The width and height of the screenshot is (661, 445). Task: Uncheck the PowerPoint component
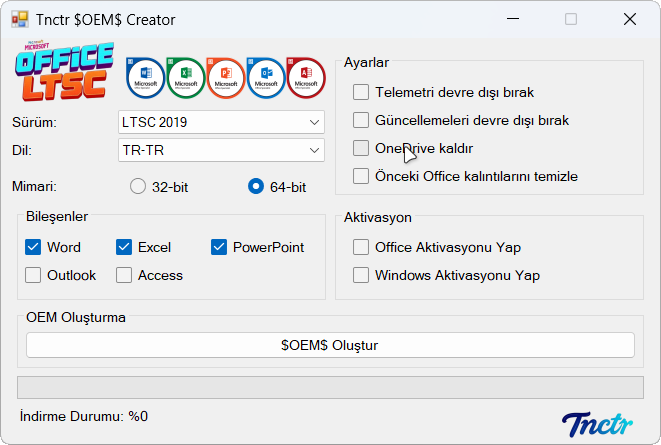tap(219, 247)
